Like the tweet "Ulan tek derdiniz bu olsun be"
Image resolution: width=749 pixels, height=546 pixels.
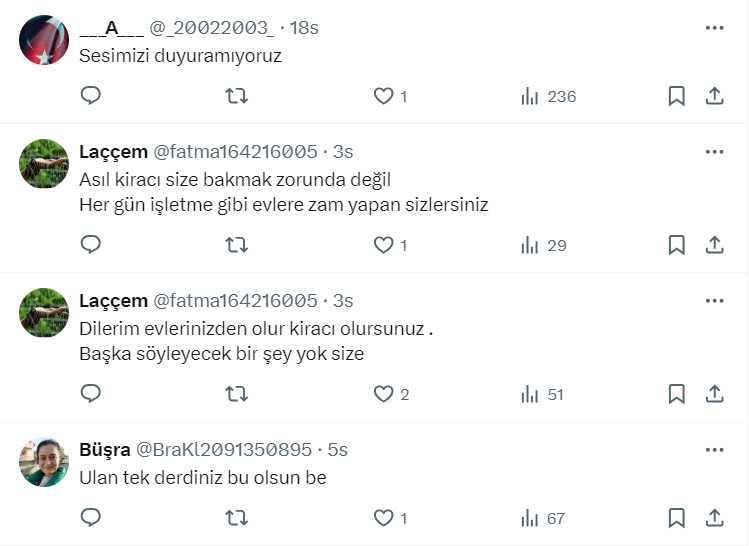click(383, 518)
